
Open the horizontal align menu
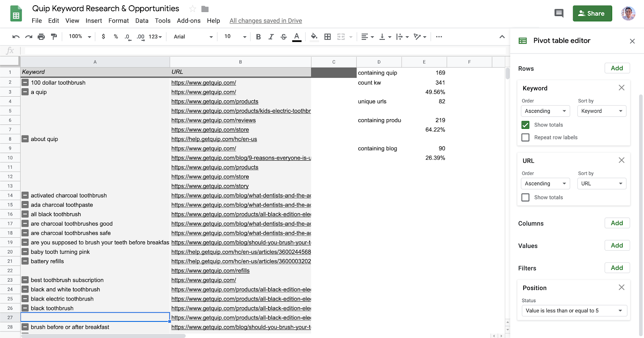click(367, 37)
